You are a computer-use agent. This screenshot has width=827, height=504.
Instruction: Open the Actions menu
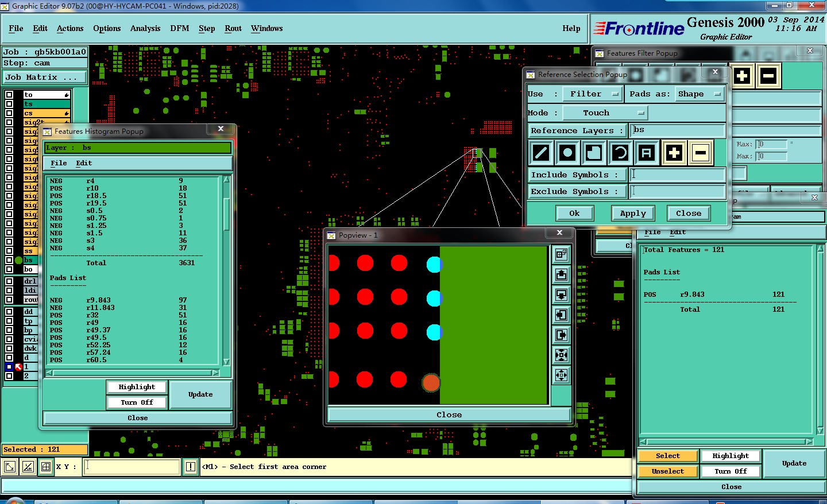click(x=70, y=28)
